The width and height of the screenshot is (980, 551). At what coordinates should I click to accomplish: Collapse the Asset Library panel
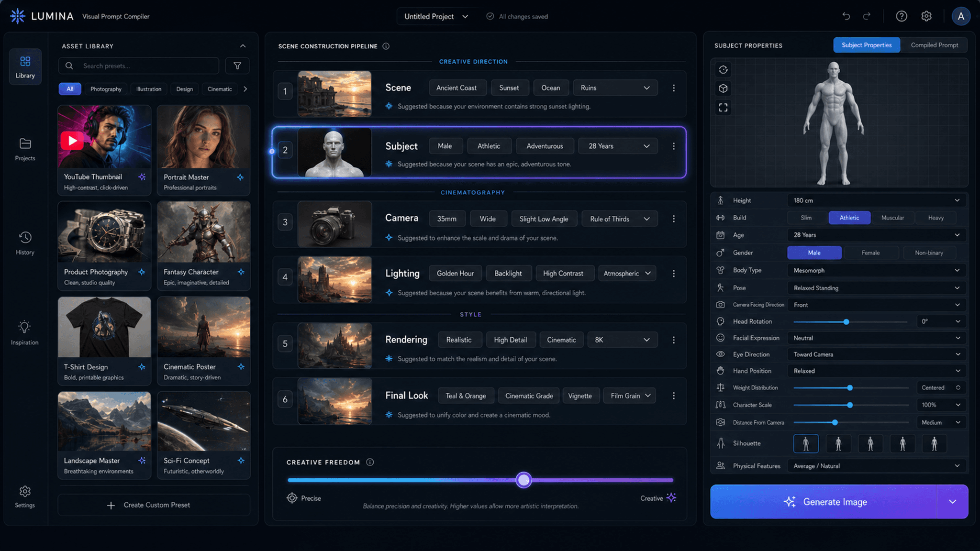243,46
